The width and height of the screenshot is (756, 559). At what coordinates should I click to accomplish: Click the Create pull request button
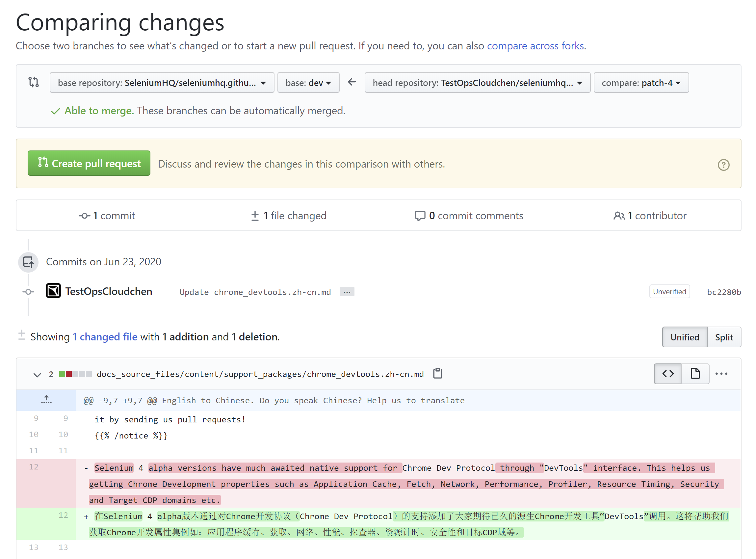pos(89,163)
